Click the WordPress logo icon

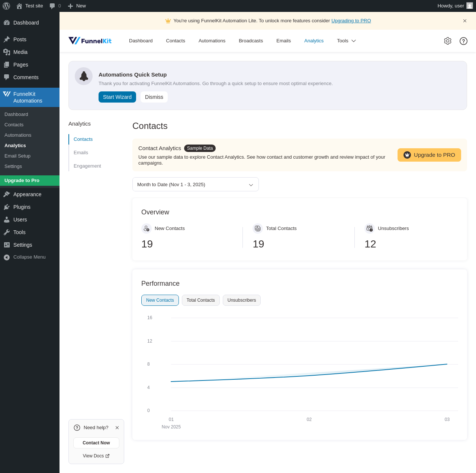pyautogui.click(x=6, y=6)
